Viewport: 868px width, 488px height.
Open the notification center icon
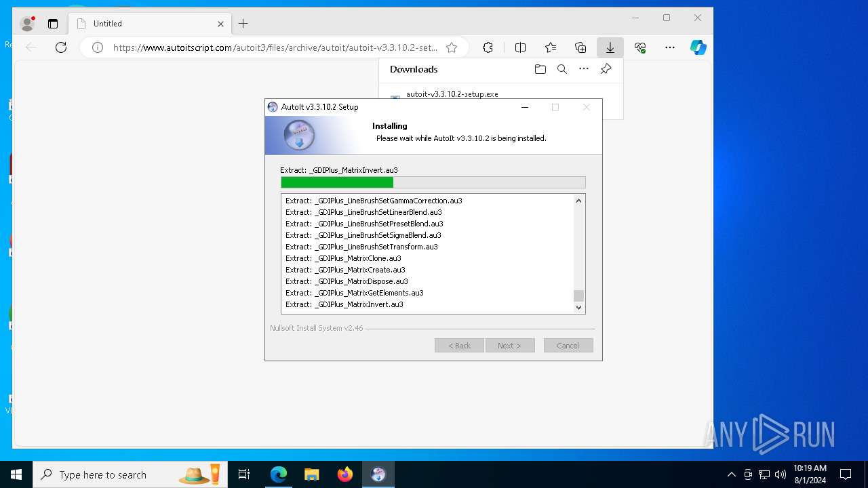846,474
